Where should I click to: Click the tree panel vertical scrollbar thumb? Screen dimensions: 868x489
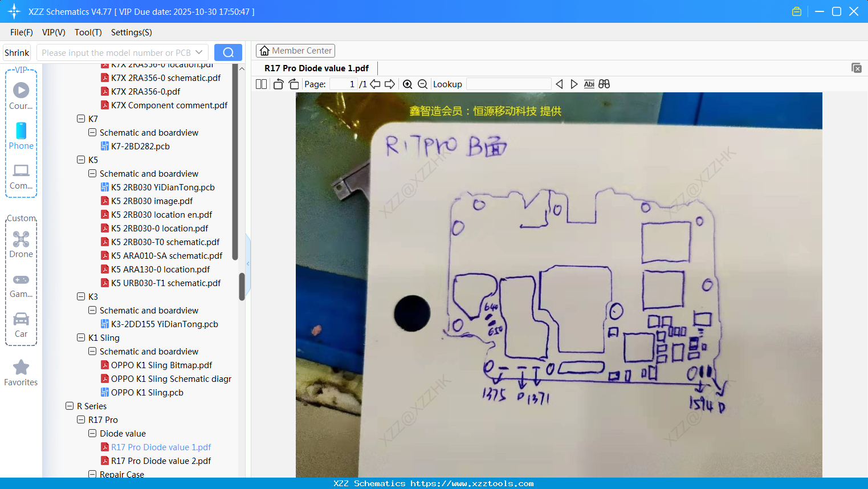242,287
